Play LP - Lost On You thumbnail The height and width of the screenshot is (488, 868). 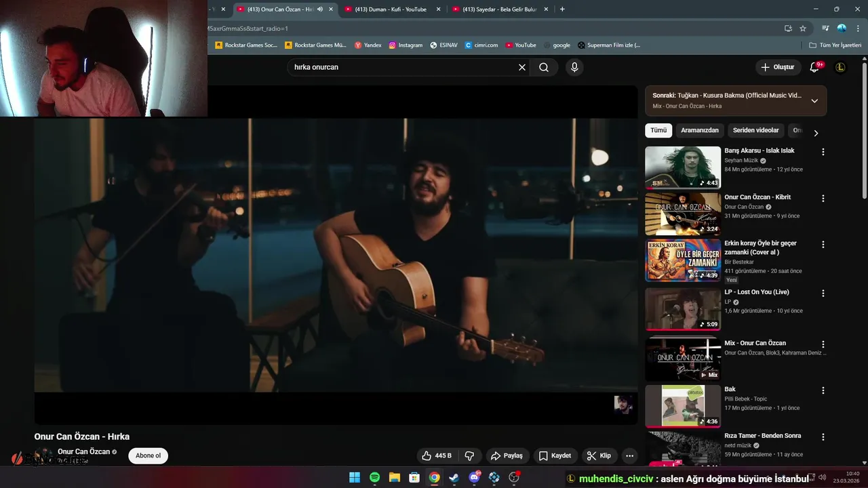683,309
